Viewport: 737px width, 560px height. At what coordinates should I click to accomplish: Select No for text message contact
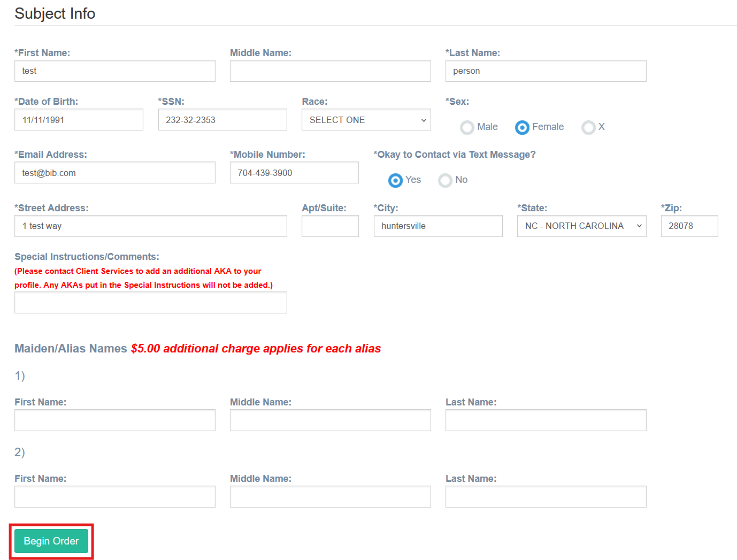(x=445, y=180)
